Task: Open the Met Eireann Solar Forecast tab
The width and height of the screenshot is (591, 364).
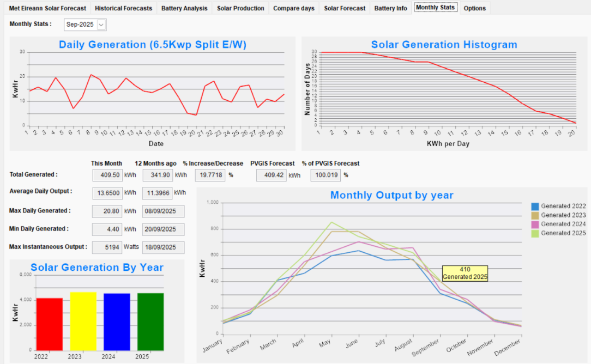Action: 47,8
